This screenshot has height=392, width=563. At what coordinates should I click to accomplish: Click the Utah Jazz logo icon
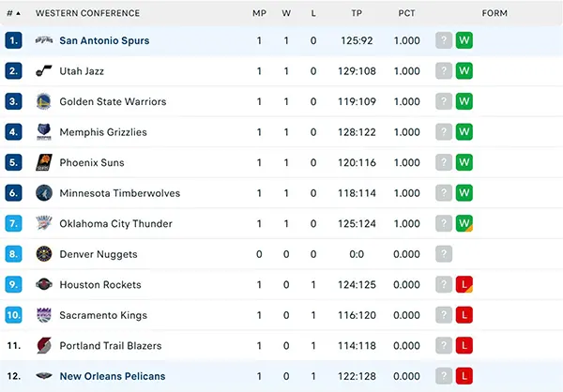coord(44,71)
